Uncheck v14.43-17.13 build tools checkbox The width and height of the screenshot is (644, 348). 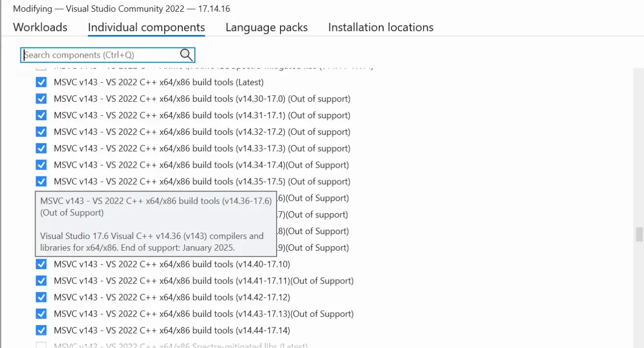[41, 314]
